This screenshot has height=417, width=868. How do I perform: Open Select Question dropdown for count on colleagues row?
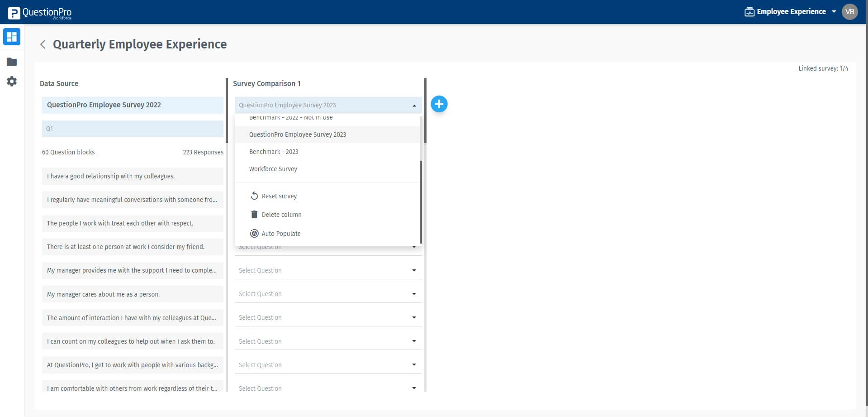(x=328, y=341)
